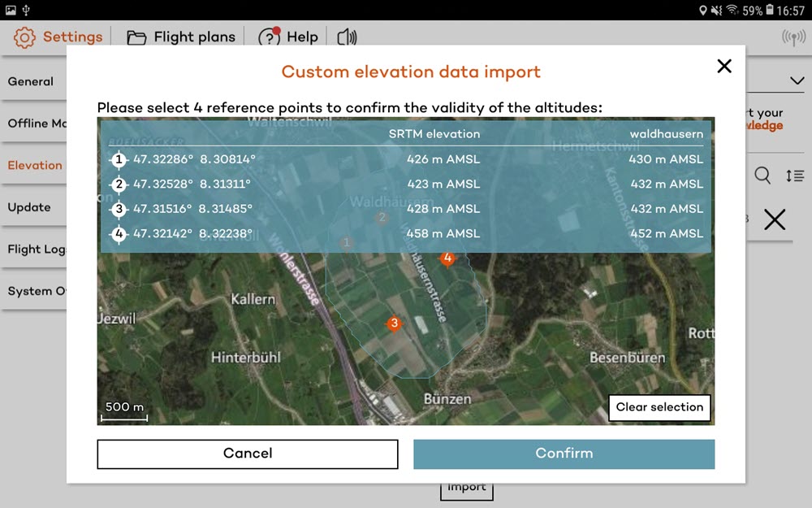Open the Settings gear icon

click(24, 37)
